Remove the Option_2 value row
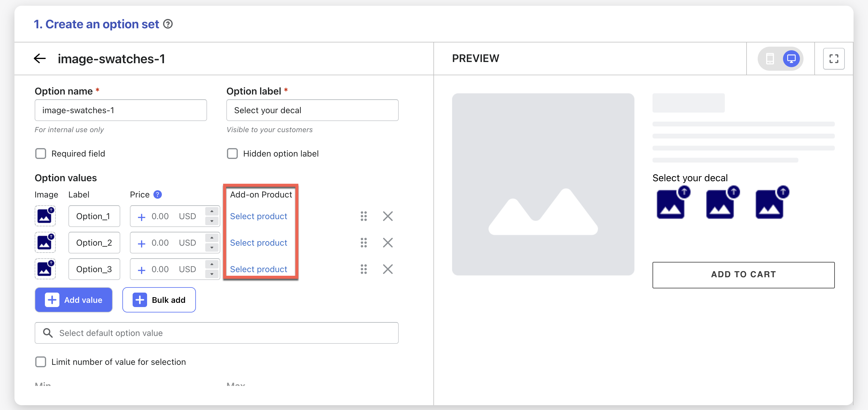The height and width of the screenshot is (410, 868). pos(388,243)
